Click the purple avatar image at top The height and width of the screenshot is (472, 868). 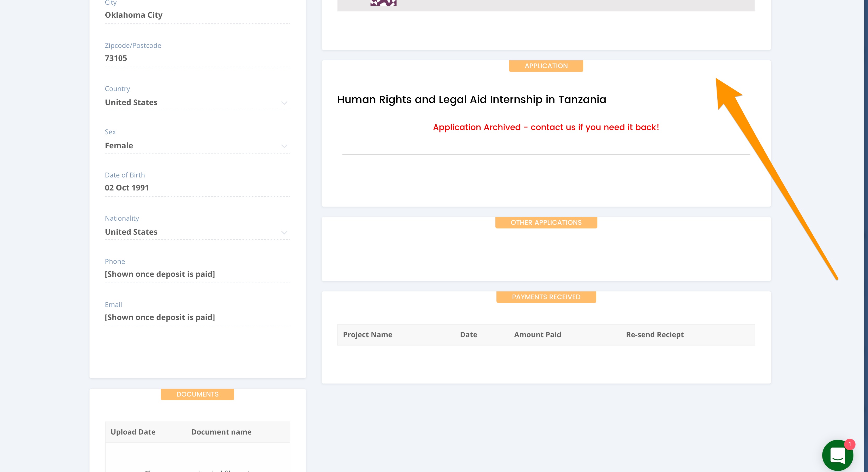point(383,3)
